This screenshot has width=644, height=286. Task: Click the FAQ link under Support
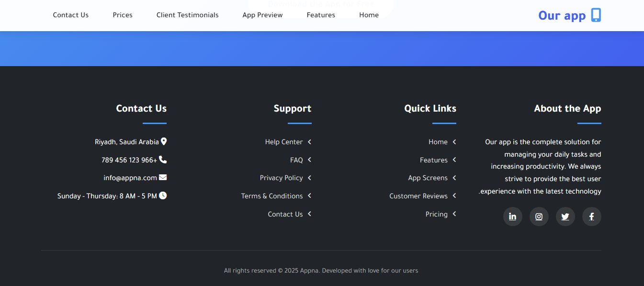[296, 160]
